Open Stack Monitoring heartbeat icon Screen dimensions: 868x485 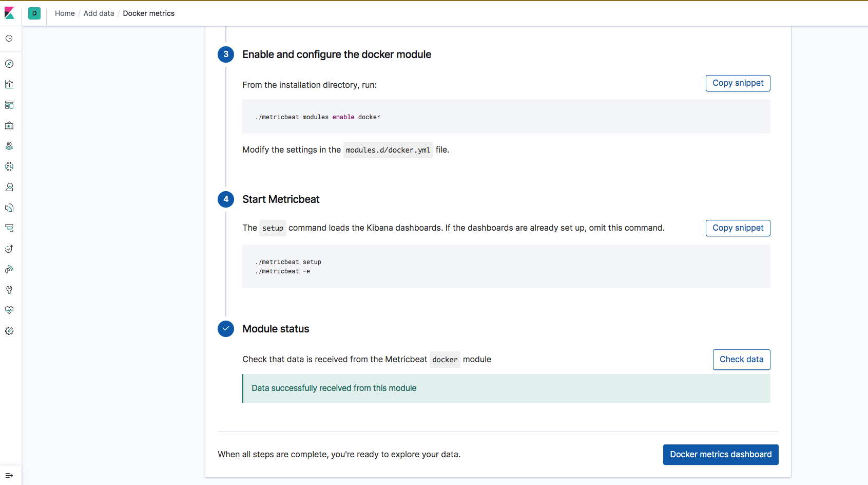[x=9, y=310]
